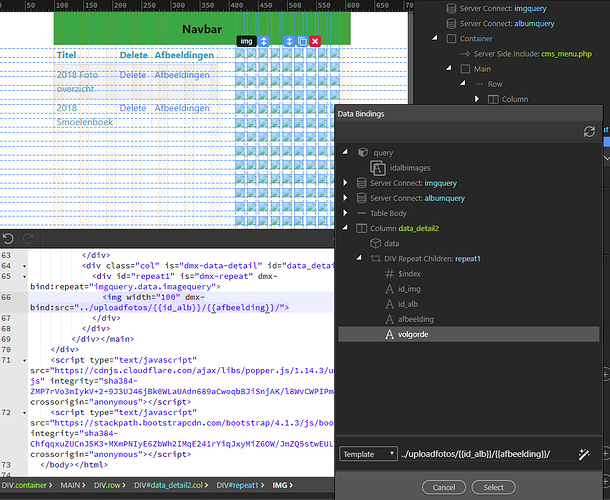Collapse the Main node
The height and width of the screenshot is (500, 610).
pos(449,68)
